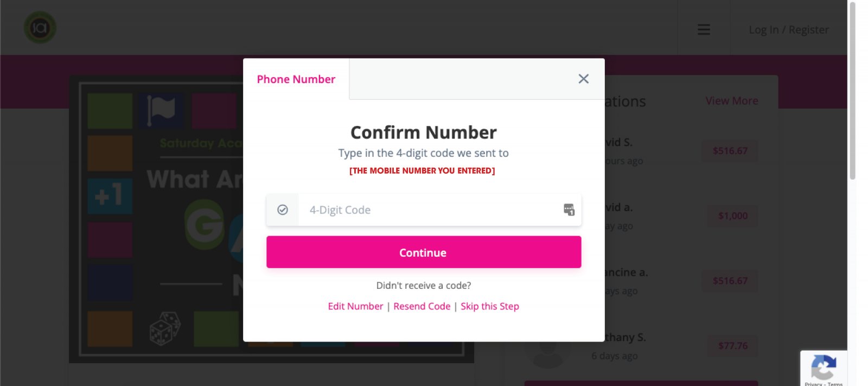The image size is (868, 386).
Task: Choose Skip this Step link
Action: coord(490,306)
